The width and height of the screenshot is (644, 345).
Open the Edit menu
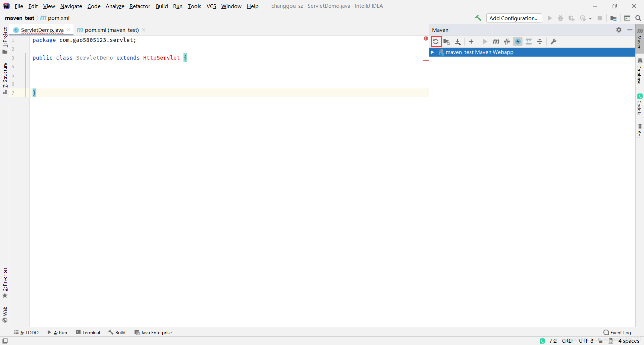(33, 6)
